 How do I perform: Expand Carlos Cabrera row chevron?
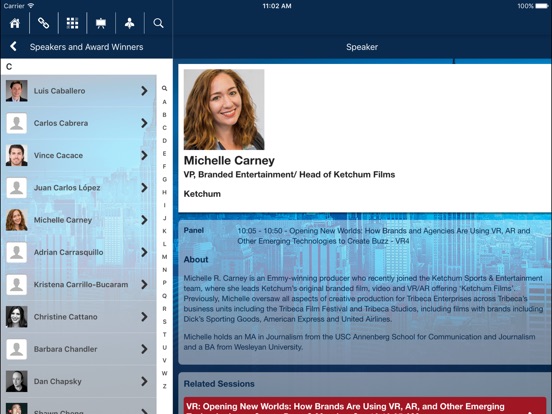click(144, 123)
